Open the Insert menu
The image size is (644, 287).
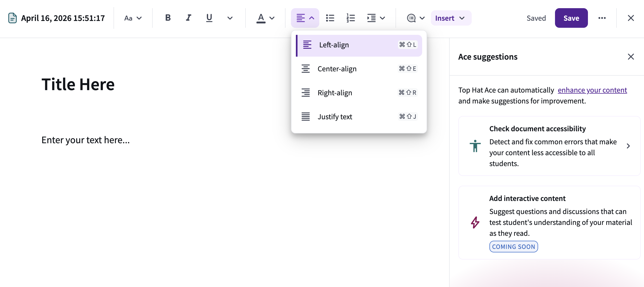click(451, 18)
